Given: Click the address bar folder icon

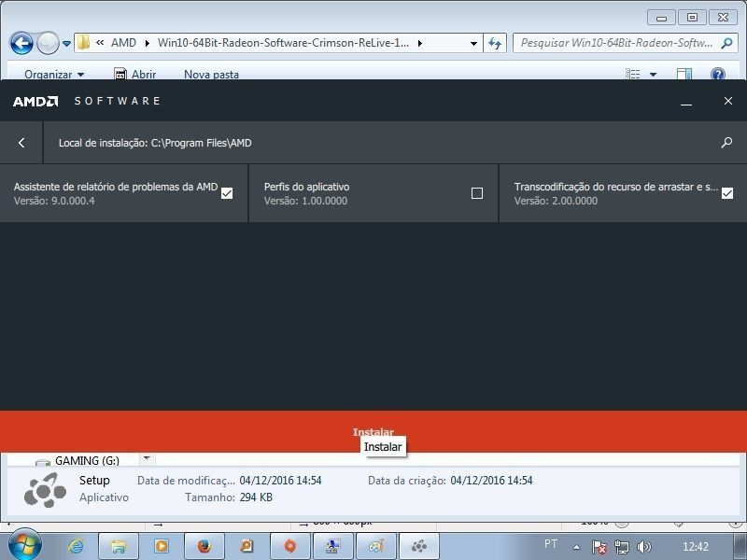Looking at the screenshot, I should point(83,42).
